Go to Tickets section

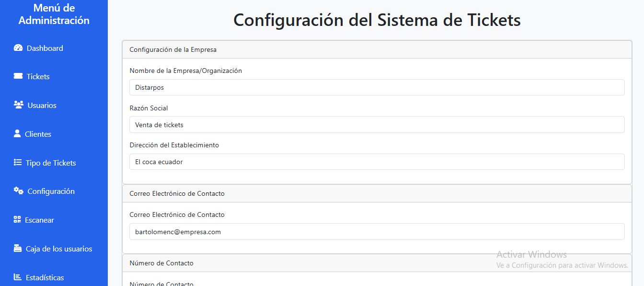click(38, 76)
